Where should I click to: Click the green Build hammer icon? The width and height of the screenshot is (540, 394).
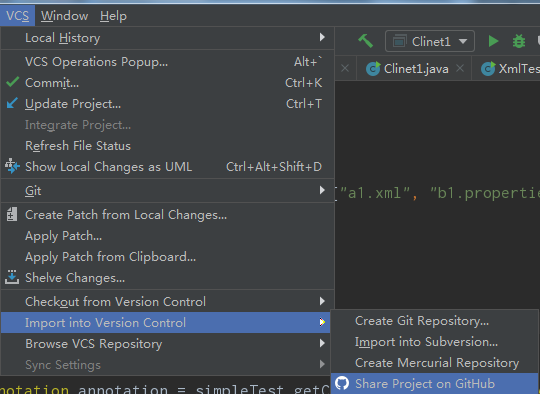click(x=365, y=41)
